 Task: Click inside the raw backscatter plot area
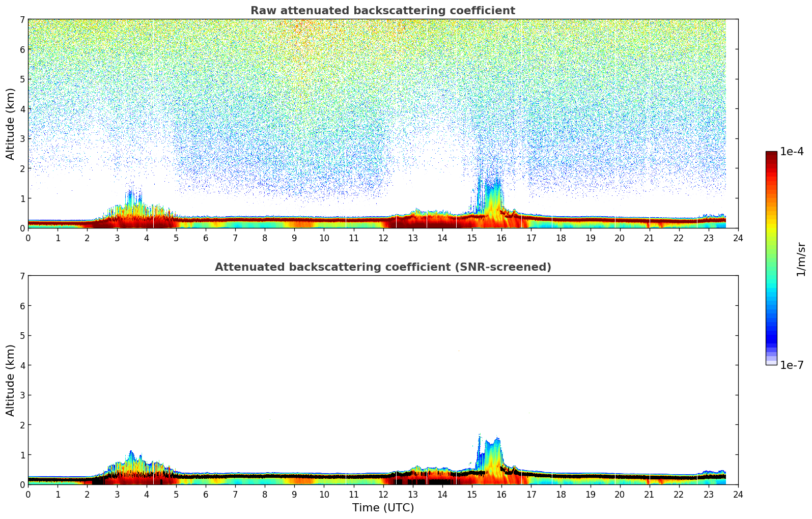click(383, 124)
